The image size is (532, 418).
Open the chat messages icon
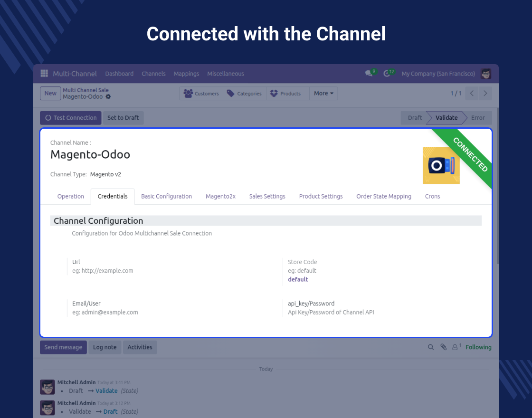coord(369,74)
